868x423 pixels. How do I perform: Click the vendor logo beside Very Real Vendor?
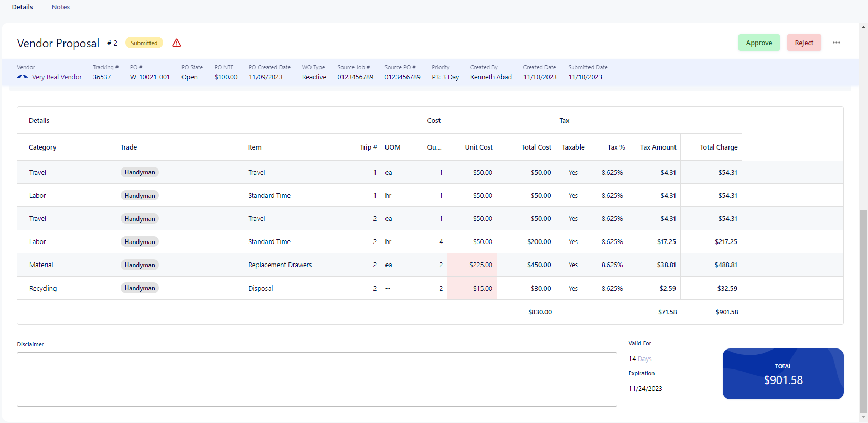pos(22,77)
